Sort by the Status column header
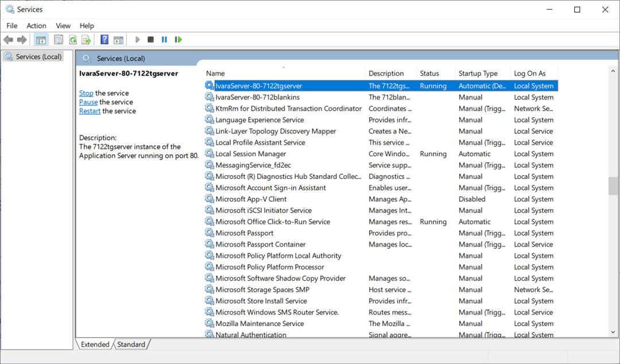The image size is (620, 364). (x=429, y=73)
